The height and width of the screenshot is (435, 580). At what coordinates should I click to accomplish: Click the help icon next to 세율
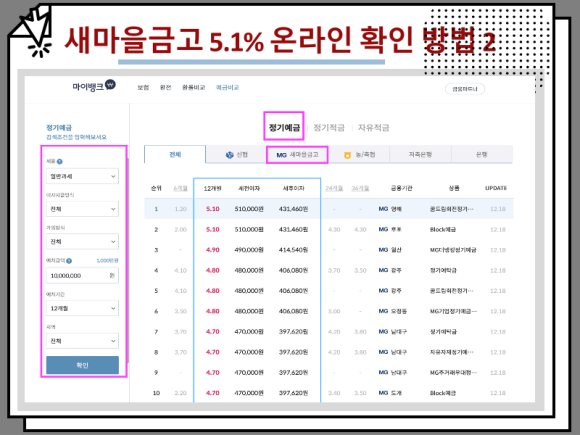60,162
